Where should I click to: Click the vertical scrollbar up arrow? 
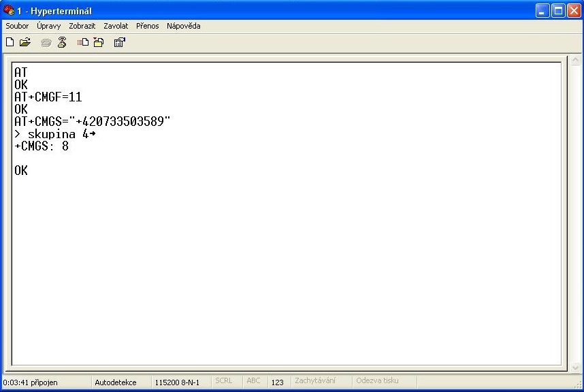point(575,60)
